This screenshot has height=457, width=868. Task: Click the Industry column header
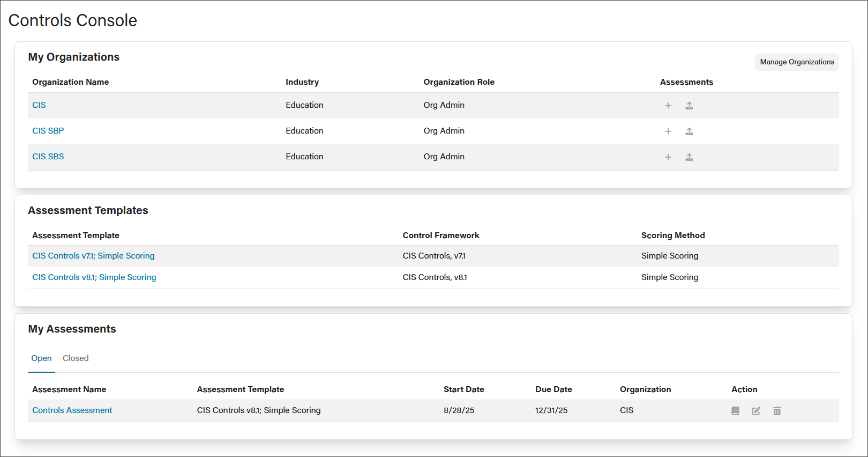(x=302, y=82)
